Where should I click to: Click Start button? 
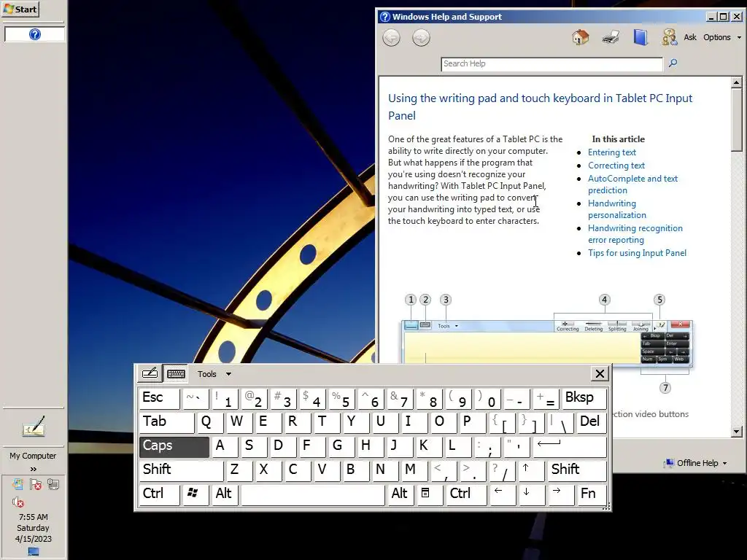click(20, 9)
